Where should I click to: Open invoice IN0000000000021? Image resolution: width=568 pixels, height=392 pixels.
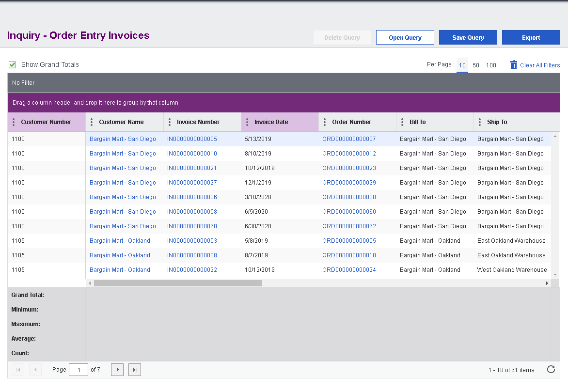pos(192,168)
